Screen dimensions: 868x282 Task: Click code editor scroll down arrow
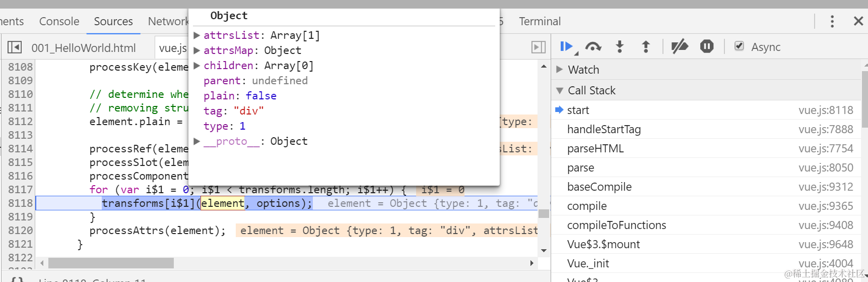[544, 251]
